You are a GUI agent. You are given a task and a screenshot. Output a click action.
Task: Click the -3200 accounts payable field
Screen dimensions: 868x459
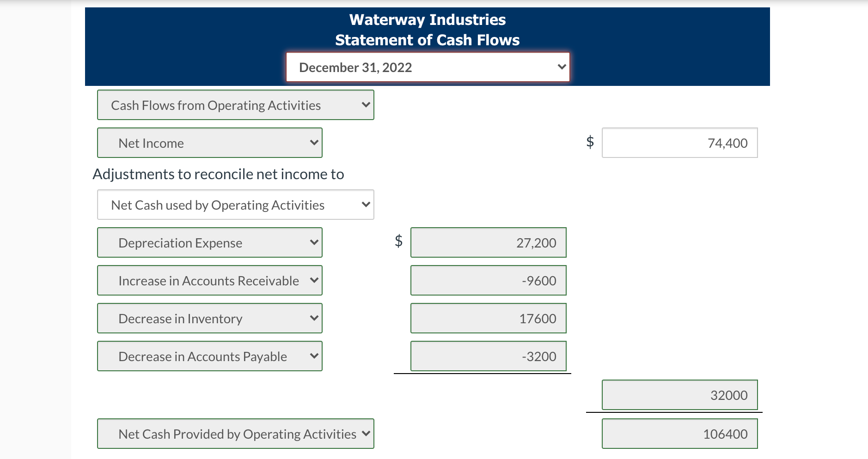488,356
